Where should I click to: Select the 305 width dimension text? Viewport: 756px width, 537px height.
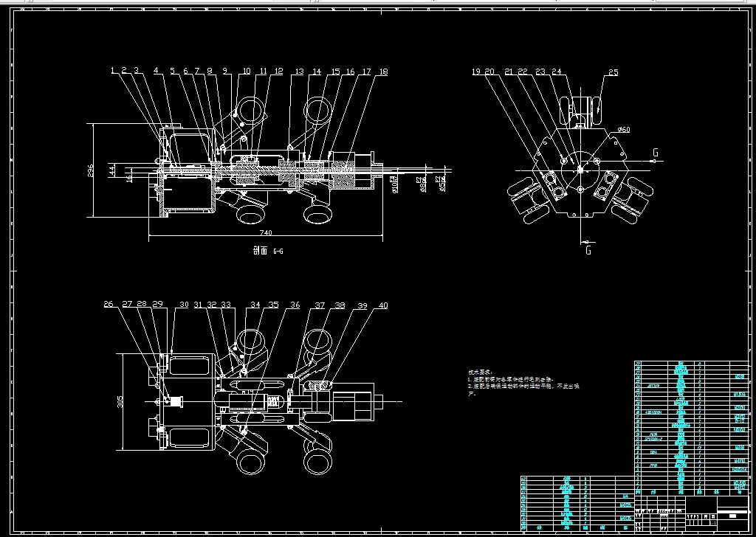click(120, 402)
